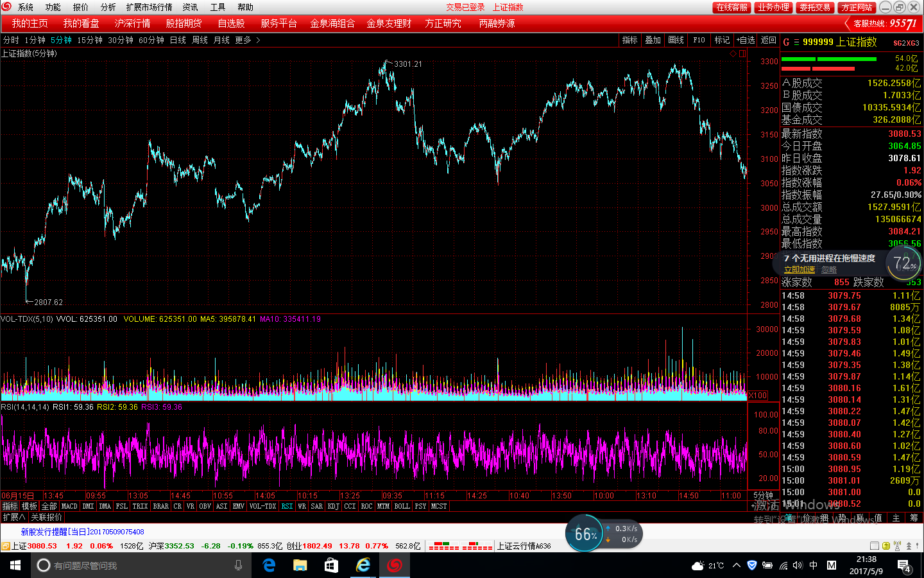This screenshot has height=578, width=924.
Task: Enable the KDJ indicator
Action: 333,507
